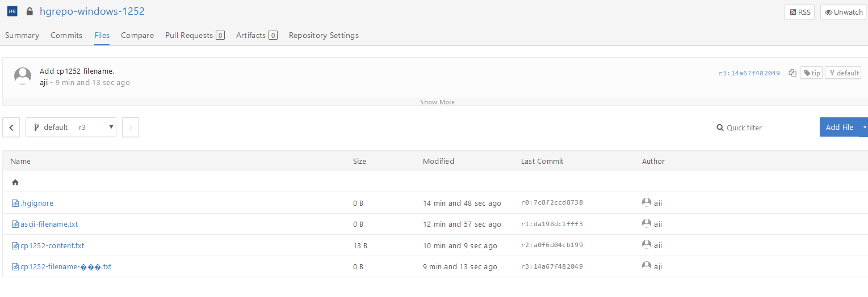The image size is (868, 297).
Task: Toggle Unwatch for this repository
Action: click(x=843, y=12)
